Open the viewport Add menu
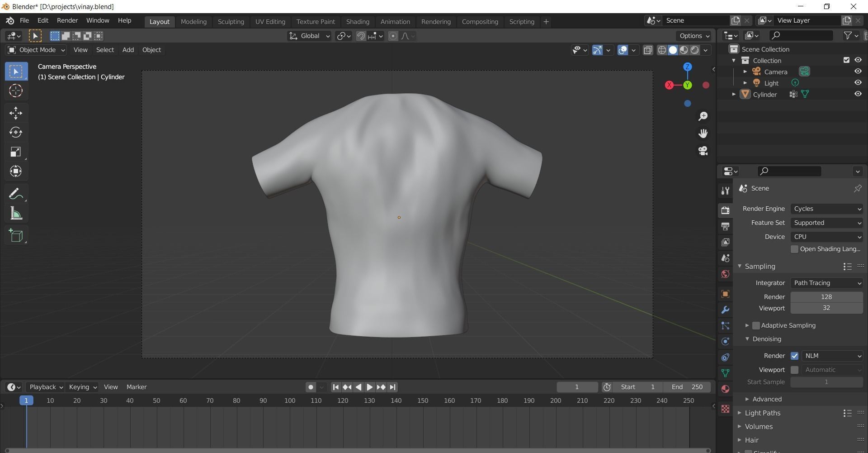The width and height of the screenshot is (868, 453). [x=128, y=50]
